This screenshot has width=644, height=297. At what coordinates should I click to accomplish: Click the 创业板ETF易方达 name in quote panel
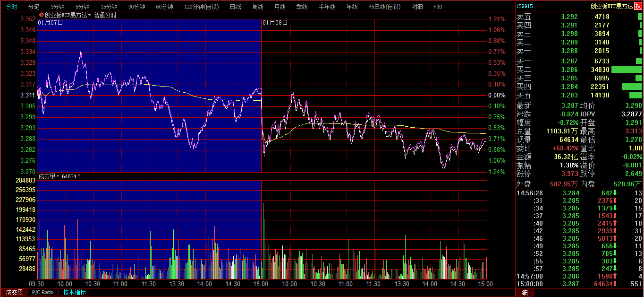tap(611, 7)
